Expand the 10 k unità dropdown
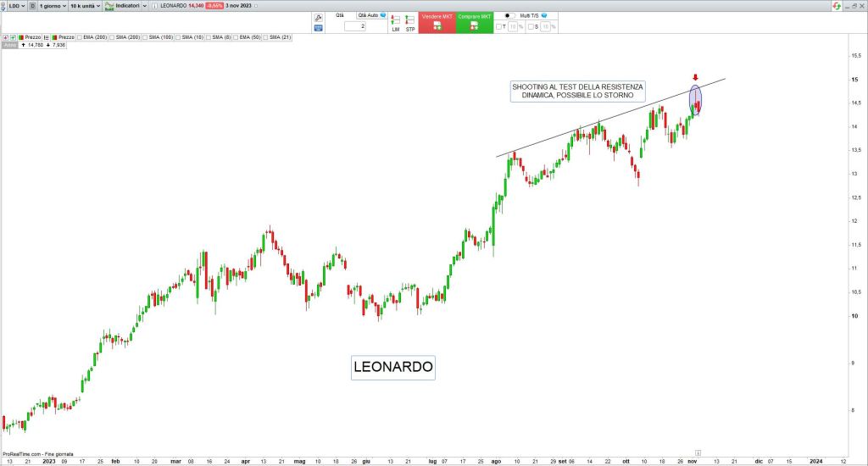 86,6
